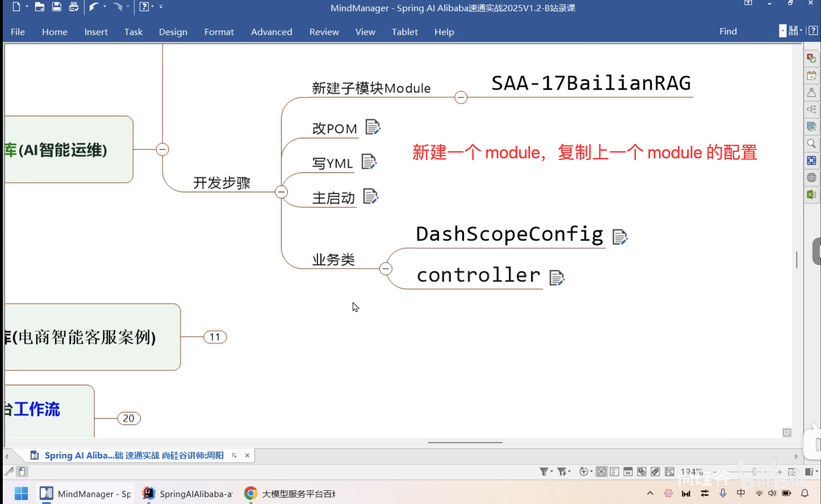Viewport: 821px width, 504px height.
Task: Click the calendar task pane sidebar icon
Action: click(811, 76)
